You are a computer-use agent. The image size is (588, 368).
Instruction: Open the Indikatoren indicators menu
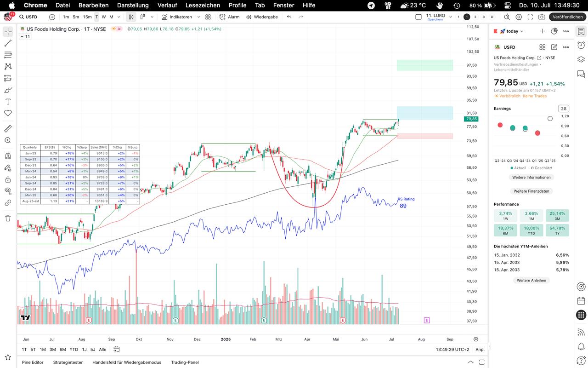point(177,17)
